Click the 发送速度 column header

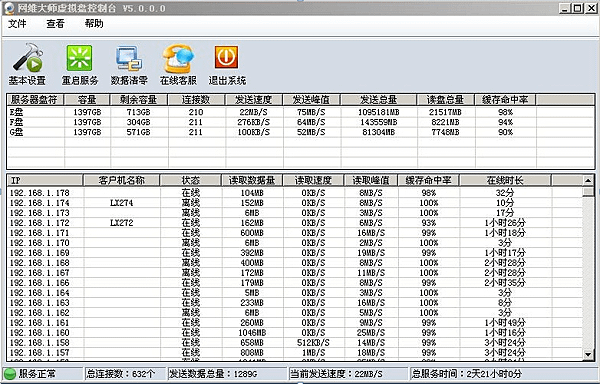point(254,100)
